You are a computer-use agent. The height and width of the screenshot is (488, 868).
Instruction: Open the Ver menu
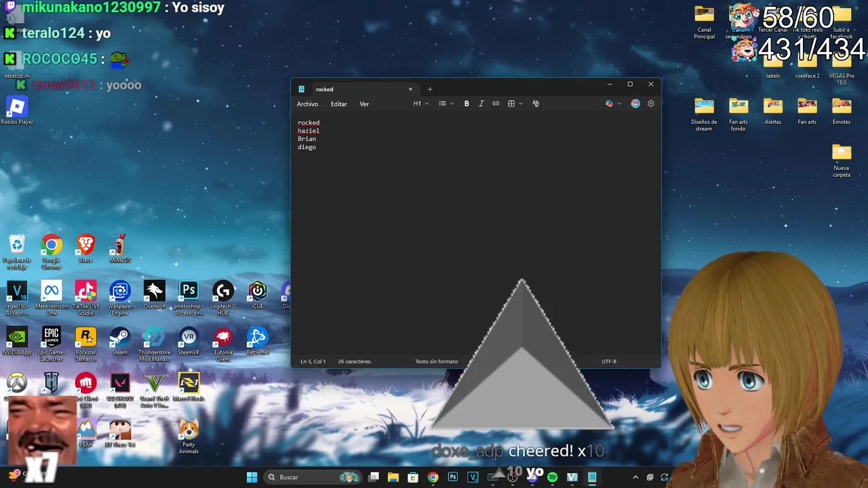pyautogui.click(x=364, y=104)
